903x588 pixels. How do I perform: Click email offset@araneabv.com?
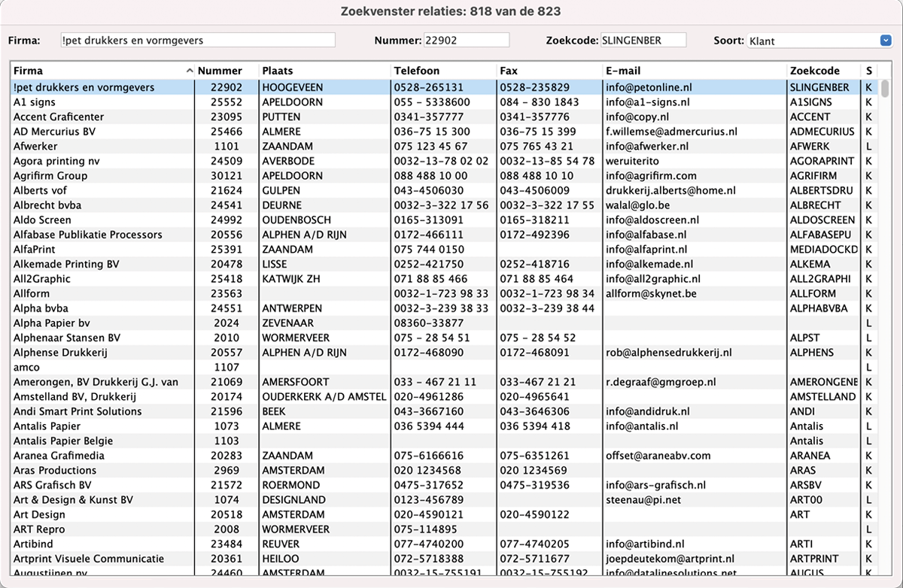[658, 456]
